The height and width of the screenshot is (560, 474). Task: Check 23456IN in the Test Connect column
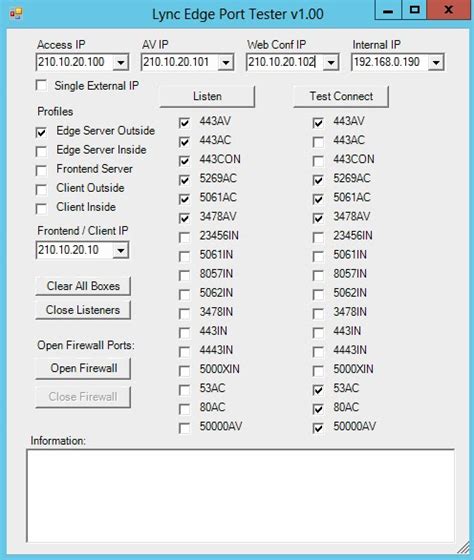[x=318, y=237]
